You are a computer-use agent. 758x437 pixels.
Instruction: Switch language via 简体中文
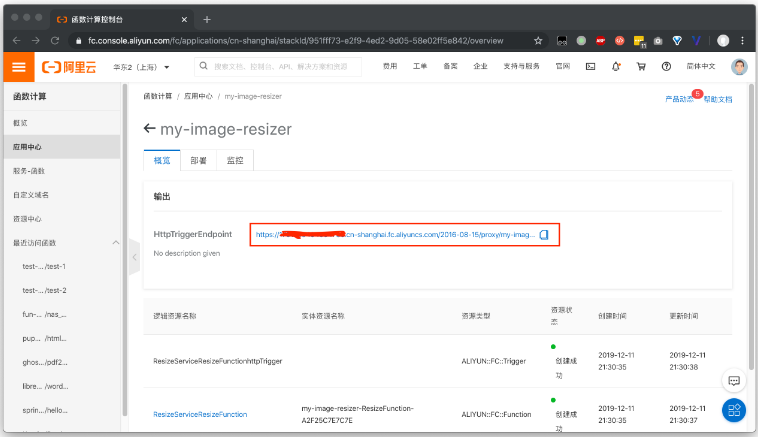pyautogui.click(x=700, y=66)
